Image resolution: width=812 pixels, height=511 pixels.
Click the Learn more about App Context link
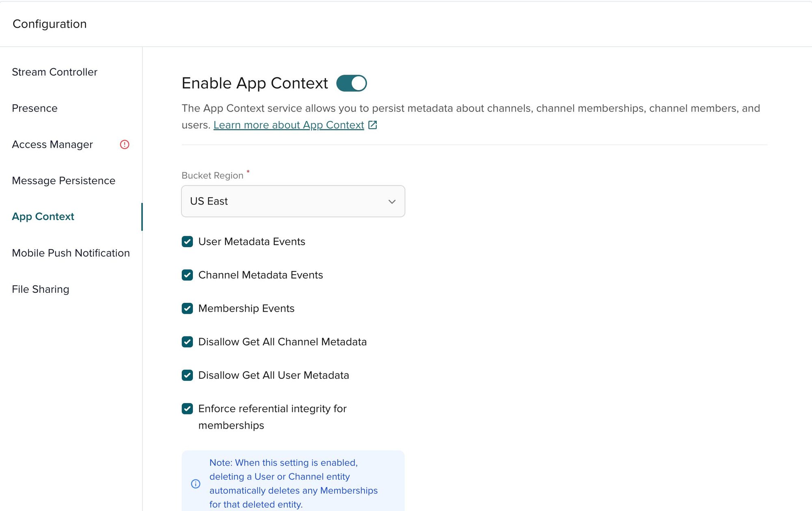pos(289,125)
